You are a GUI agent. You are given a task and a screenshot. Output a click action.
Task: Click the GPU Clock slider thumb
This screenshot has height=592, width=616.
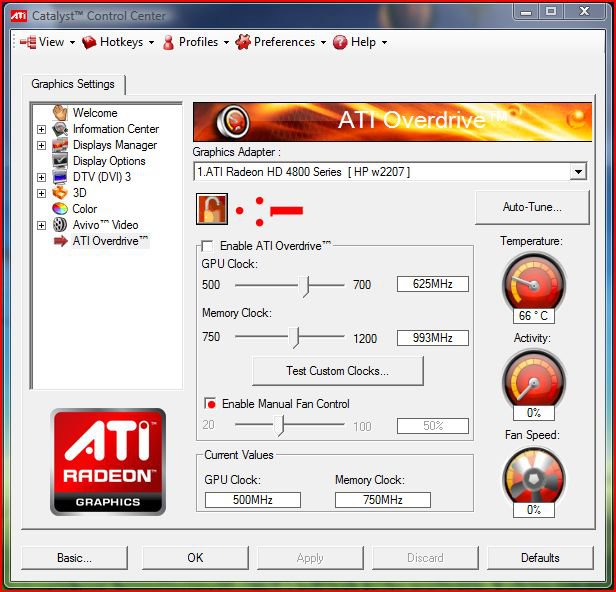305,286
